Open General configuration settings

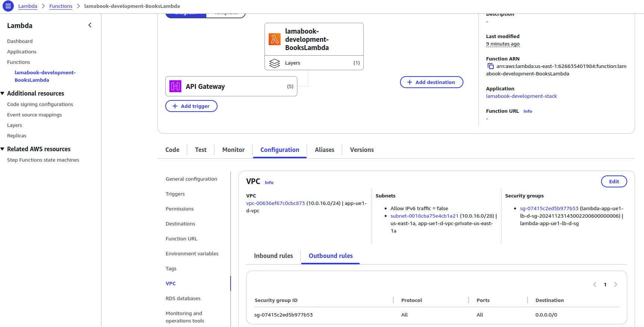click(191, 179)
